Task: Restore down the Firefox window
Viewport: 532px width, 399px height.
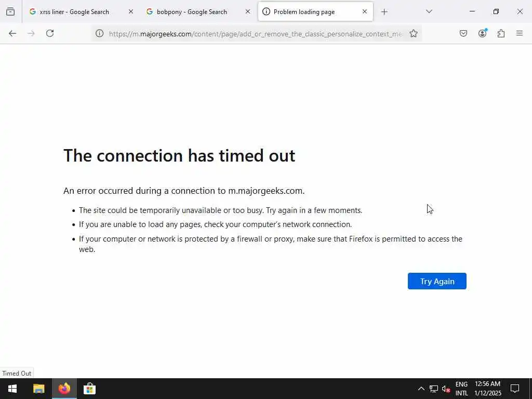Action: [x=496, y=11]
